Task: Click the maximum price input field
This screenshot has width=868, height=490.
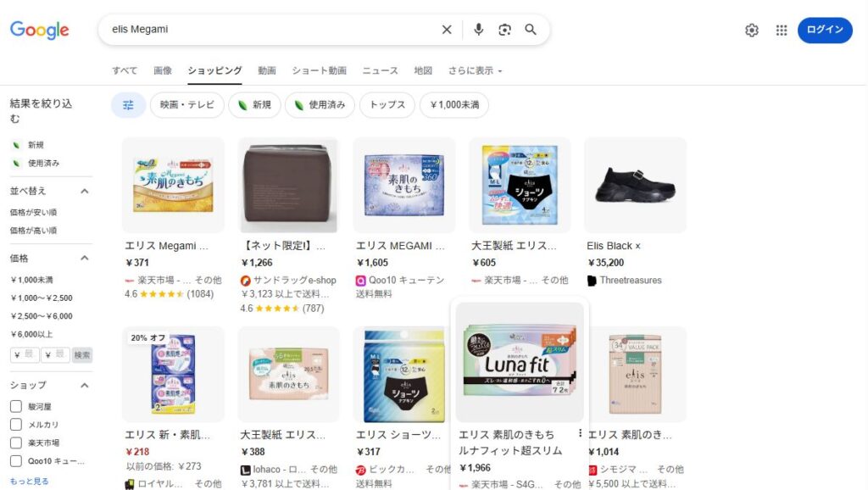Action: pyautogui.click(x=55, y=354)
